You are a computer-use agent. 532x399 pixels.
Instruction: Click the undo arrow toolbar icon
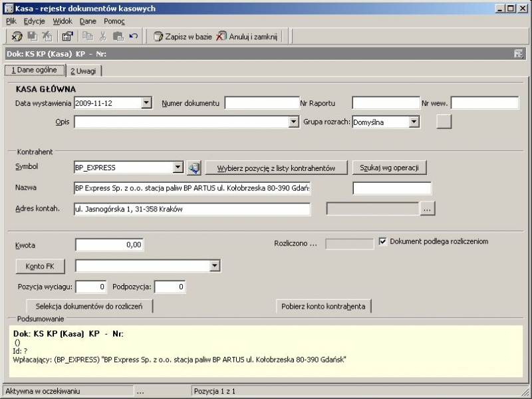(134, 36)
